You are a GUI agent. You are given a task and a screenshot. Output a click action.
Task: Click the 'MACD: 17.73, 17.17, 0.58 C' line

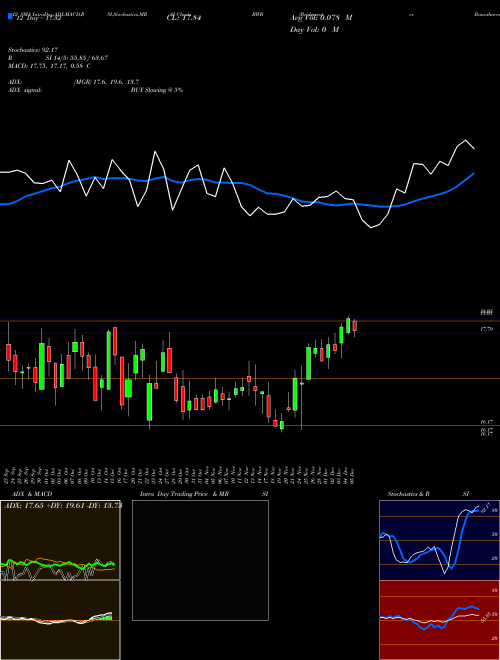click(x=49, y=66)
